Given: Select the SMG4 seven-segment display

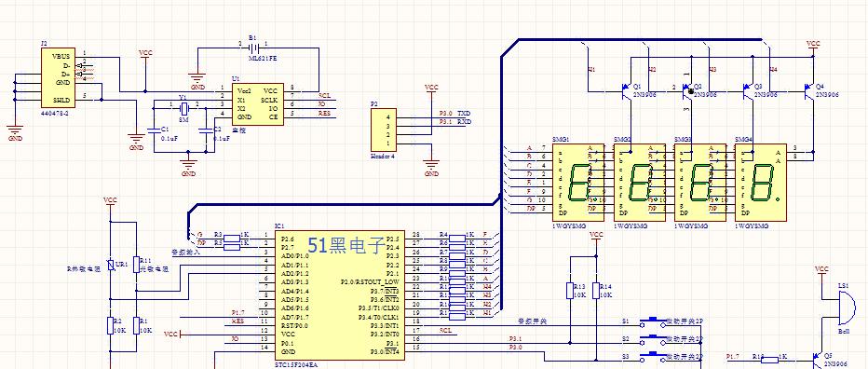Looking at the screenshot, I should pyautogui.click(x=761, y=183).
